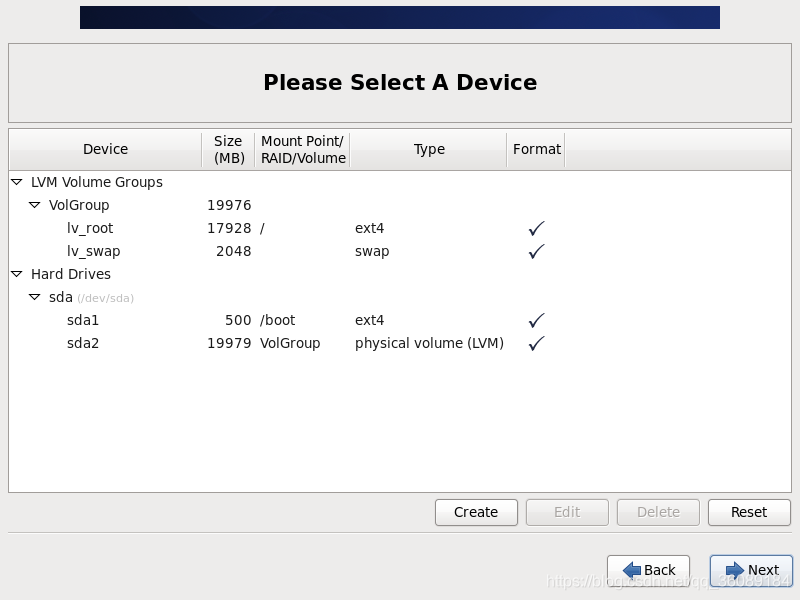
Task: Click the swap type cell
Action: click(372, 252)
